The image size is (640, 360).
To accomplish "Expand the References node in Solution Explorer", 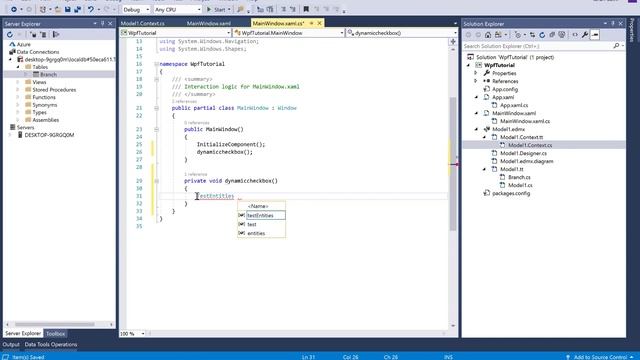I will click(x=476, y=81).
